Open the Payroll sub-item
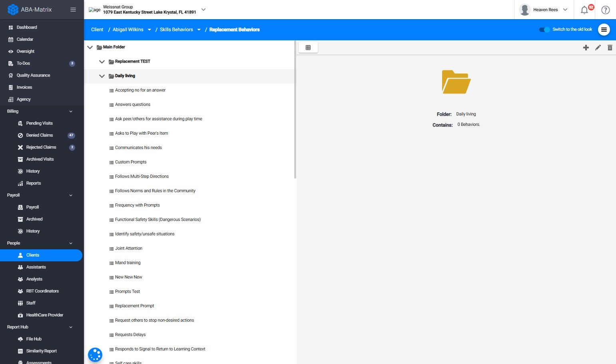Viewport: 616px width, 364px height. coord(32,207)
